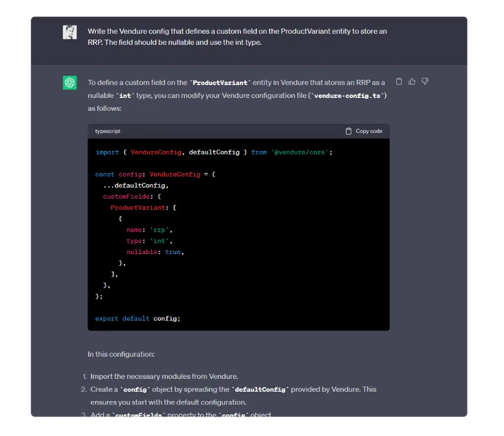The width and height of the screenshot is (504, 436).
Task: Give the response a thumbs up
Action: tap(412, 82)
